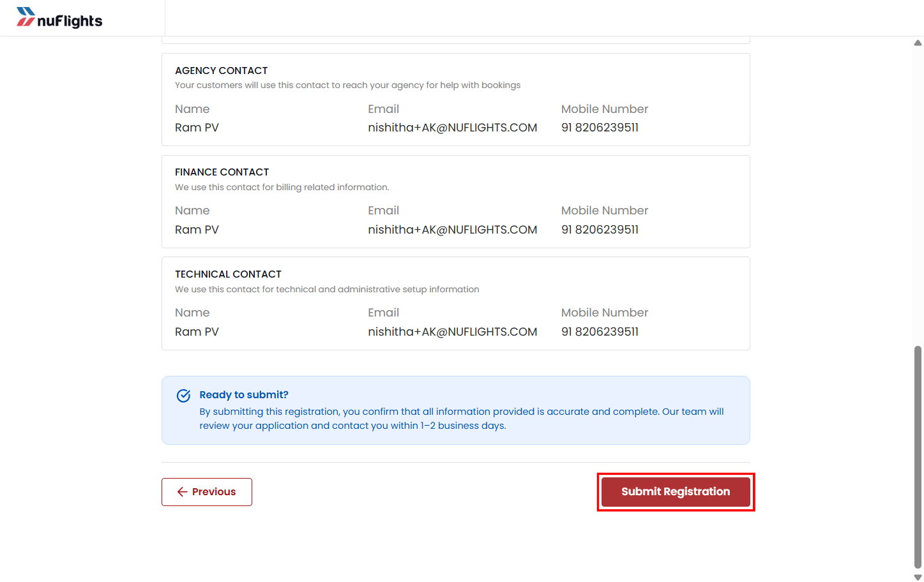924x582 pixels.
Task: Click the agency contact description about customers
Action: coord(347,86)
